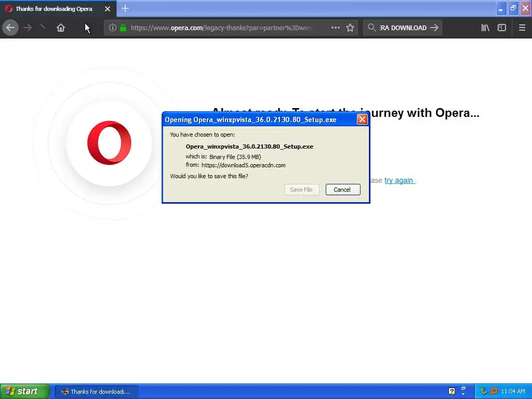
Task: Click the 11:04 AM clock
Action: coord(513,391)
